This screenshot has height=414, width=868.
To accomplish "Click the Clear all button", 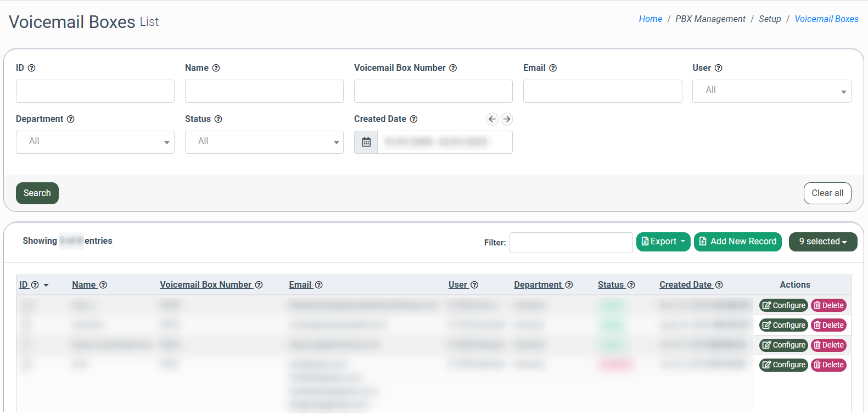I will 827,193.
